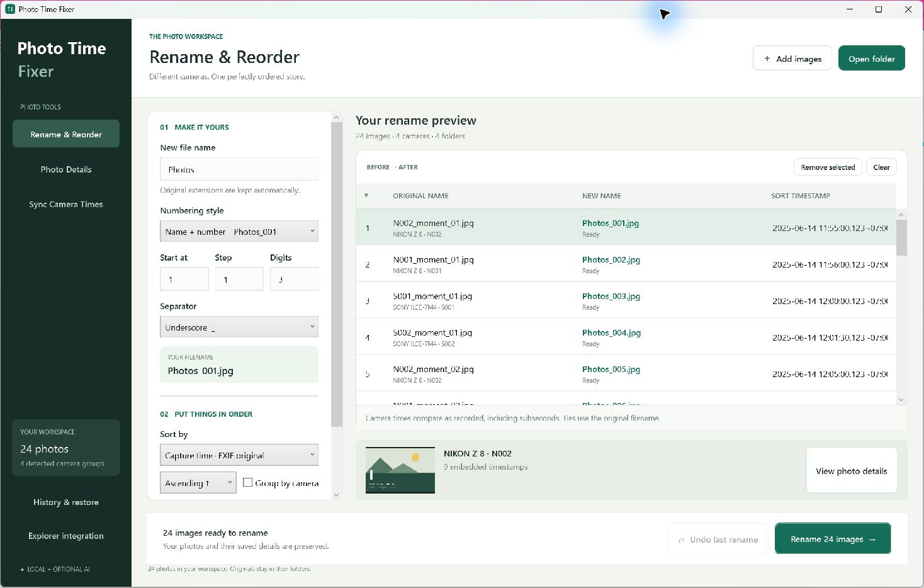Click Undo last rename button

coord(718,539)
